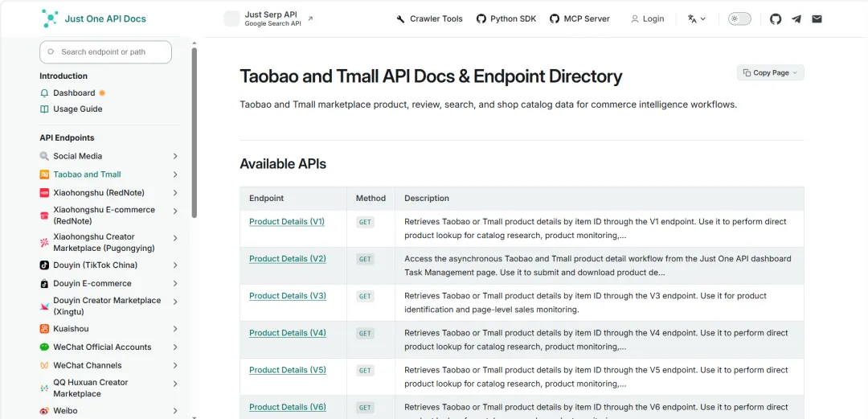Click Douyin E-commerce bag icon
This screenshot has height=419, width=868.
[44, 283]
